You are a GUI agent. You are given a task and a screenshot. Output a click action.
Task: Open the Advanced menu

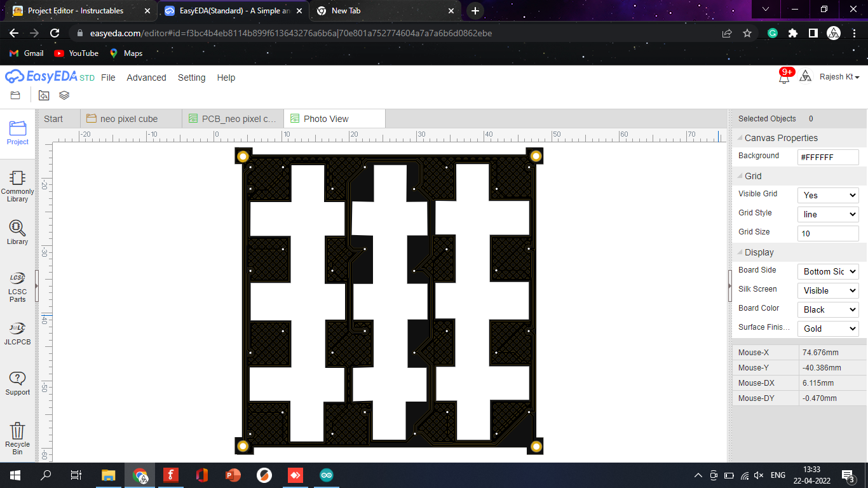[x=146, y=78]
